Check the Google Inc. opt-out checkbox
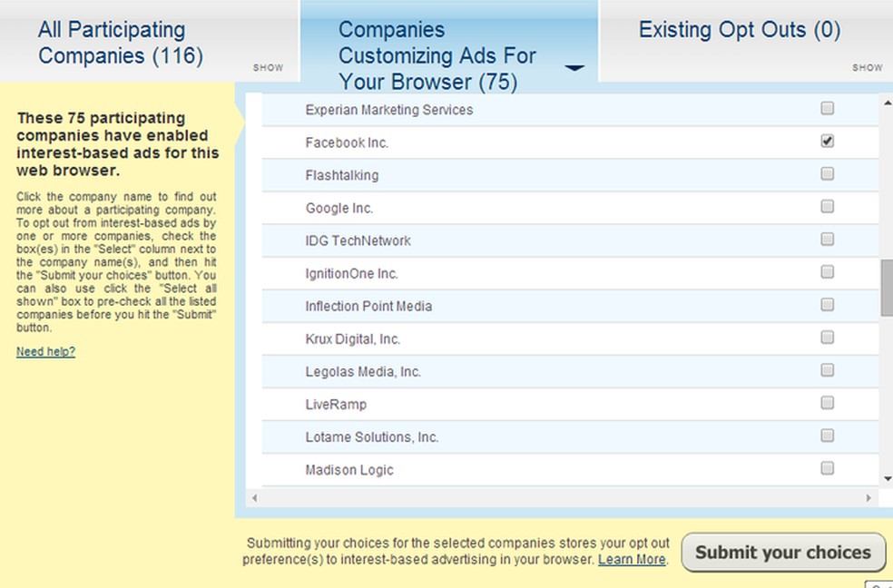The width and height of the screenshot is (893, 588). click(x=828, y=206)
